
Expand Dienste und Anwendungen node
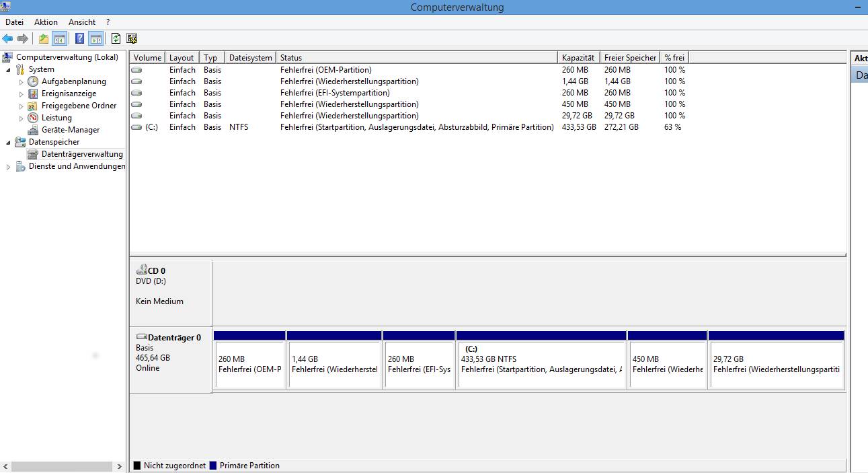pos(9,166)
